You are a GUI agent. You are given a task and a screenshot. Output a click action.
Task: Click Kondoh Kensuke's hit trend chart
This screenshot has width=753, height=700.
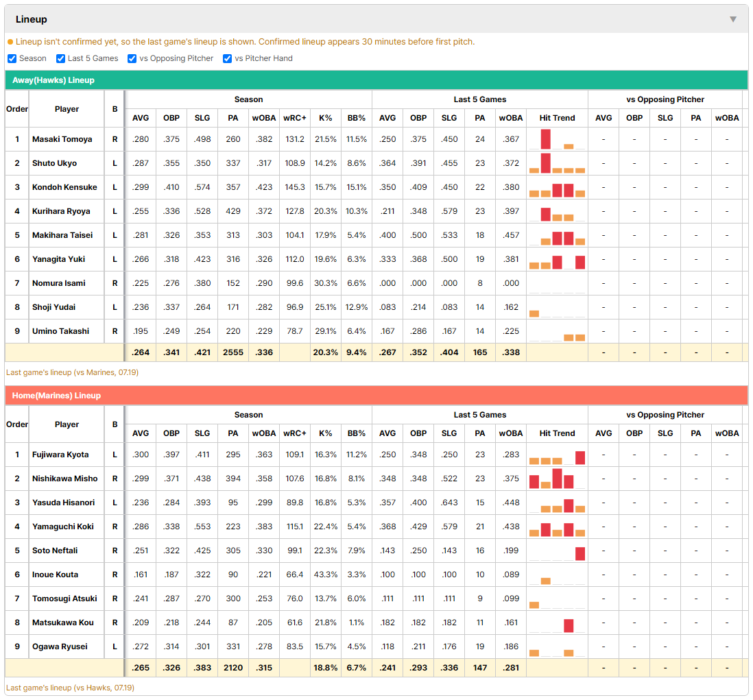click(557, 187)
